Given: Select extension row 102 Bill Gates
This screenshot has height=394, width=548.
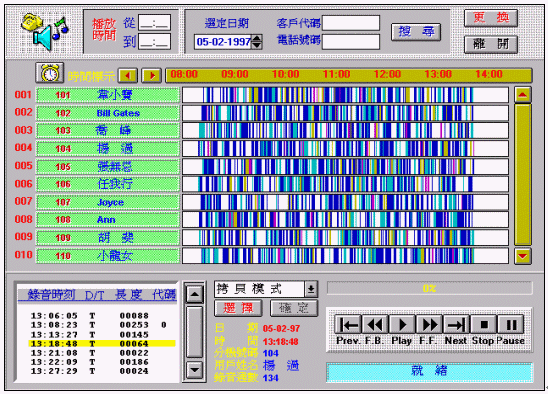Looking at the screenshot, I should [108, 113].
